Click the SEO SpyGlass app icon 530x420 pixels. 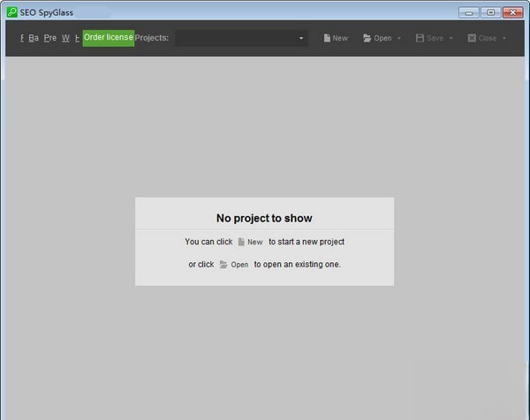[11, 12]
